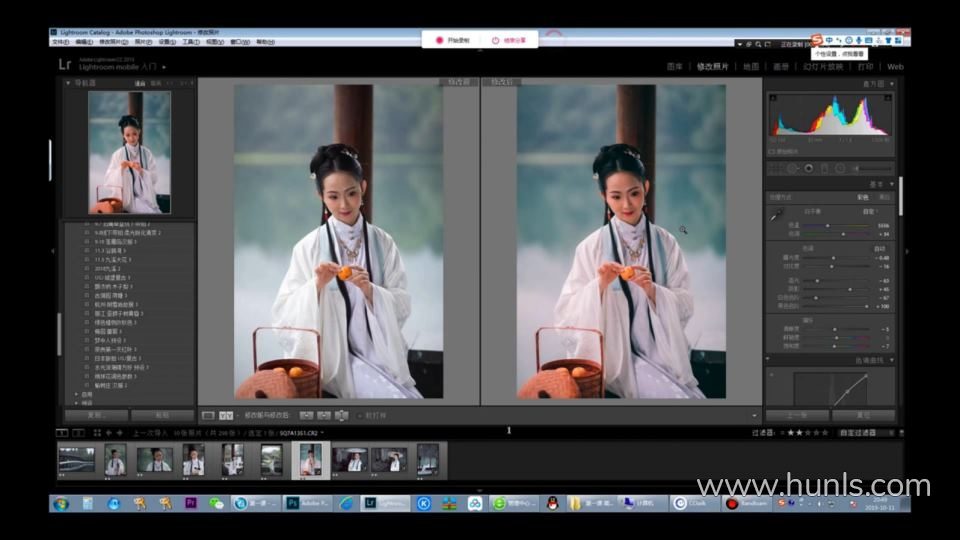Viewport: 960px width, 540px height.
Task: Copy after settings to before icon
Action: (x=324, y=416)
